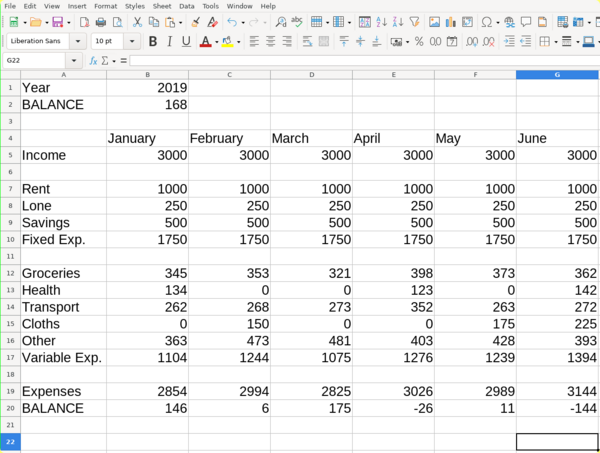
Task: Select column header G
Action: coord(557,75)
